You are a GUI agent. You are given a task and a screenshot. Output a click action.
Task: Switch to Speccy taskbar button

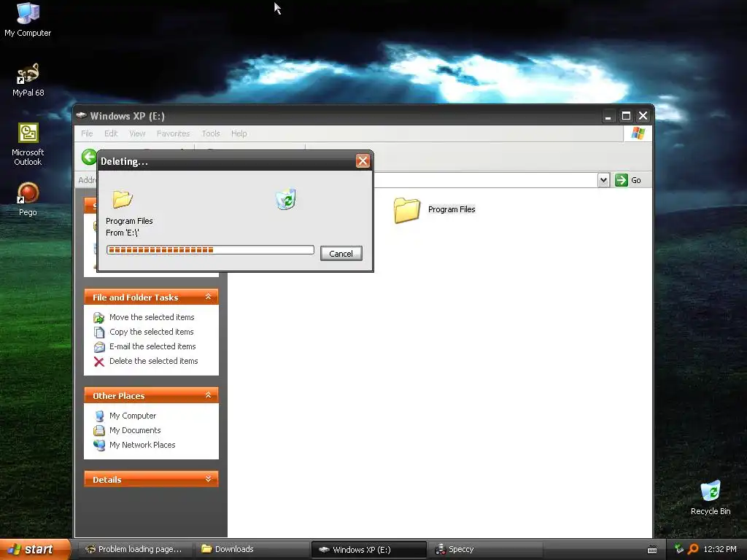(x=485, y=549)
